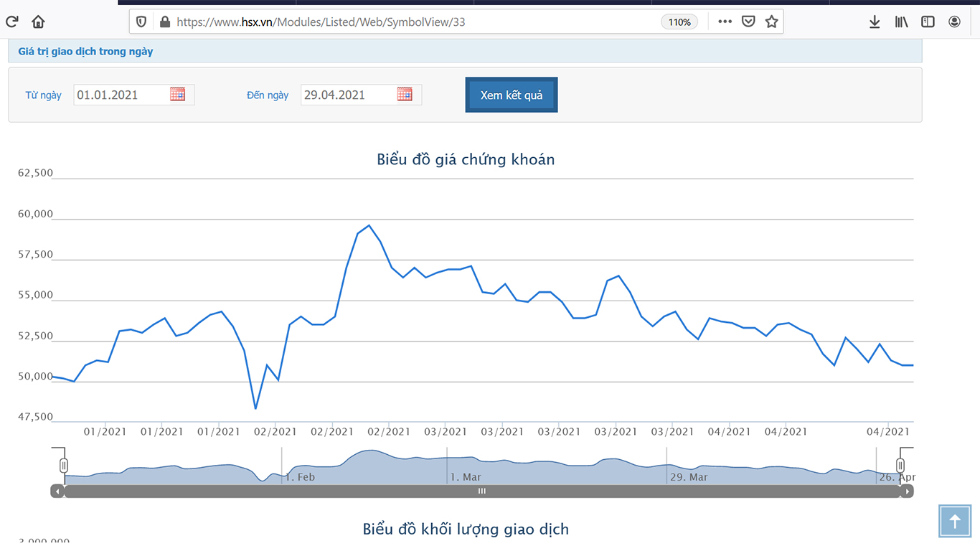This screenshot has width=980, height=551.
Task: Toggle the sidebar view icon
Action: [x=928, y=22]
